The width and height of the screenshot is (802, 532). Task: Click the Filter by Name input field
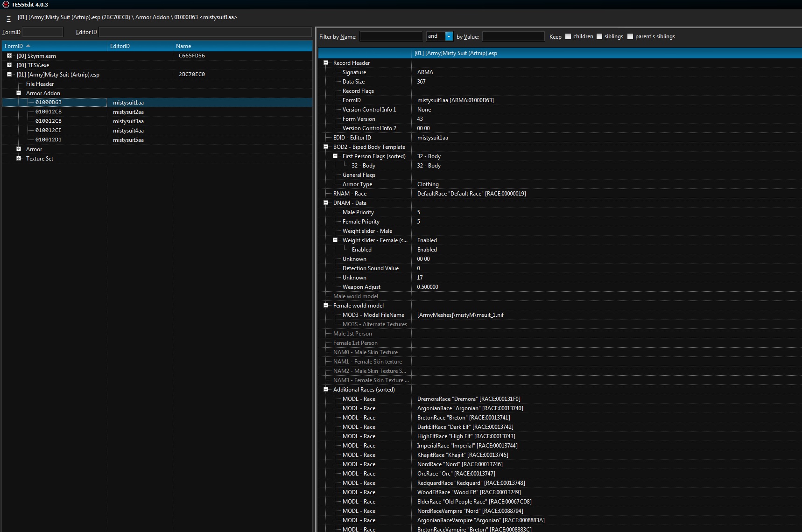pos(391,36)
